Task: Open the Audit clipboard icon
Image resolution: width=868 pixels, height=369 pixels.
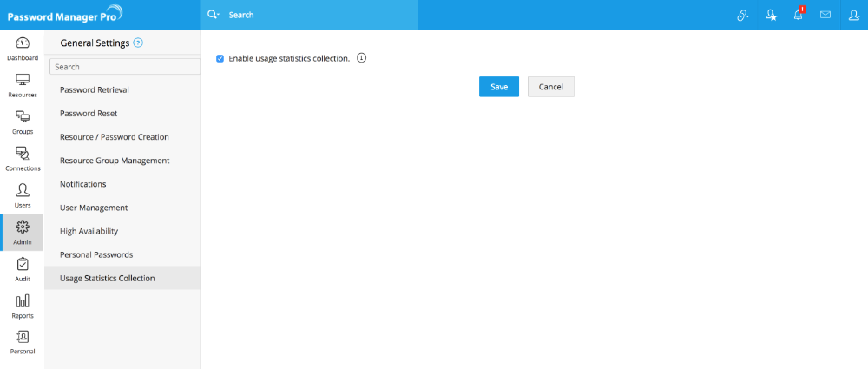Action: point(23,264)
